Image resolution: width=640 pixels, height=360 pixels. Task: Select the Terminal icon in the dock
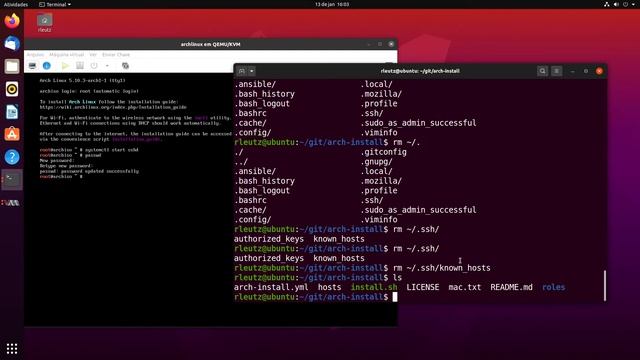click(x=12, y=180)
